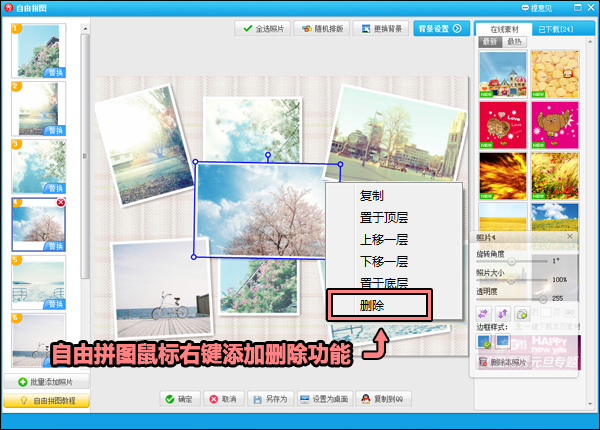Pick the red Love hearts background

point(503,125)
